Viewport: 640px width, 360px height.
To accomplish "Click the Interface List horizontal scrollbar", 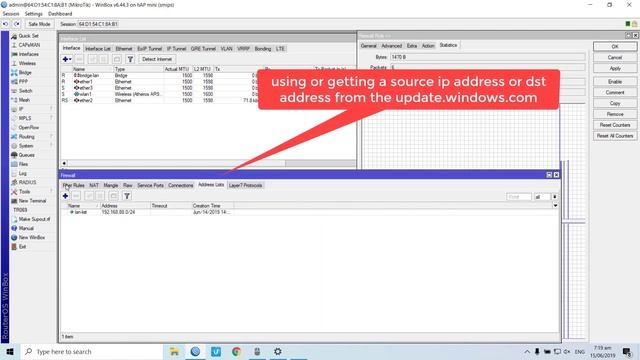I will (208, 163).
